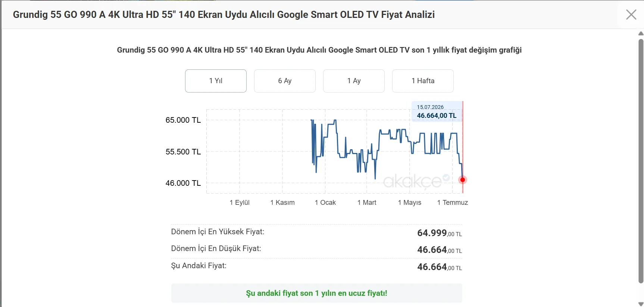Viewport: 644px width, 307px height.
Task: Click the scrollbar down arrow
Action: [641, 304]
